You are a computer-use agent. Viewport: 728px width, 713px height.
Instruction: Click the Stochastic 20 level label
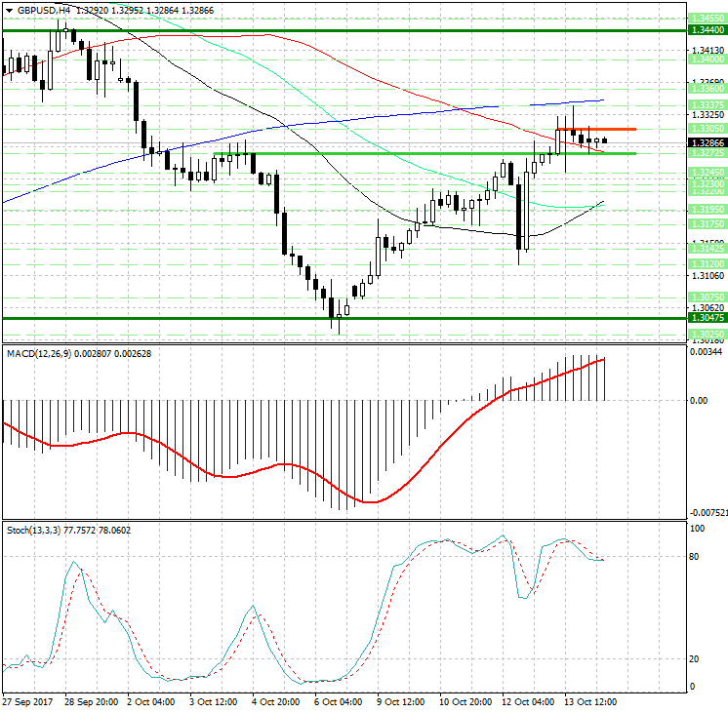[694, 658]
